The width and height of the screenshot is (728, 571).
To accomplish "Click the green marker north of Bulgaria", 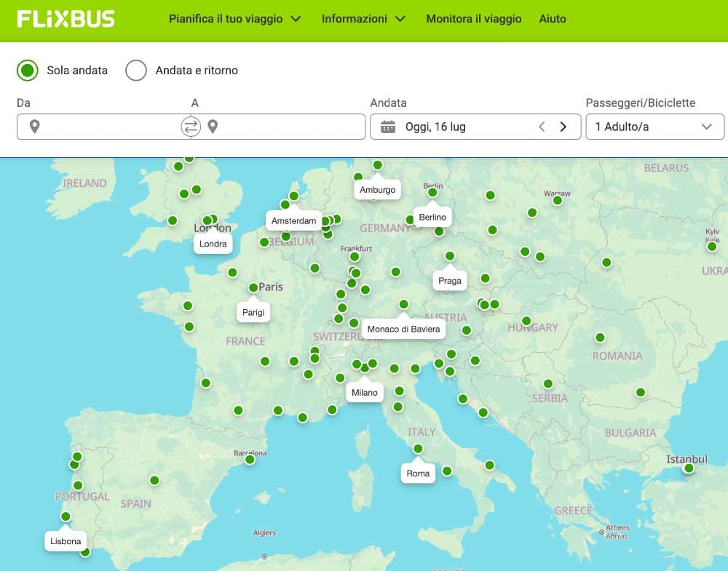I will pyautogui.click(x=641, y=392).
